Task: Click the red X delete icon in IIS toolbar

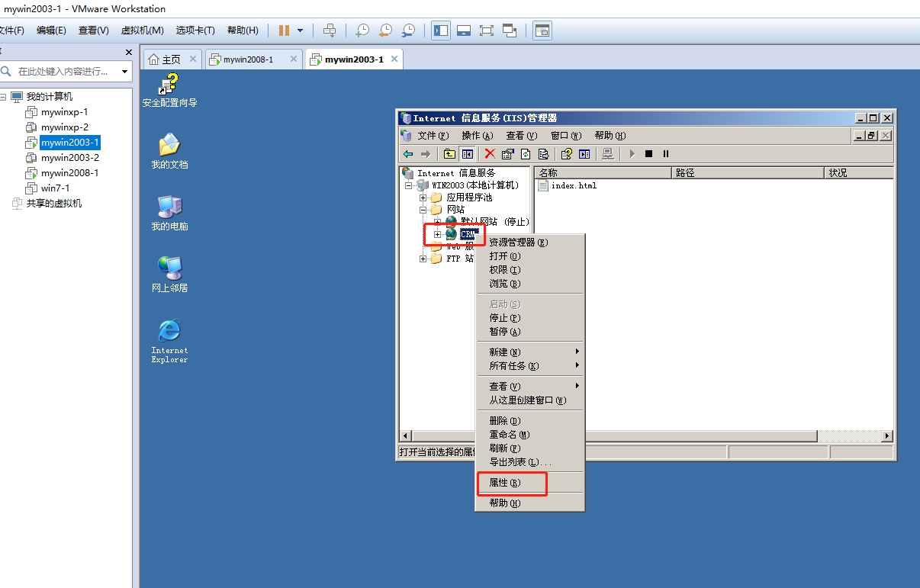Action: 490,154
